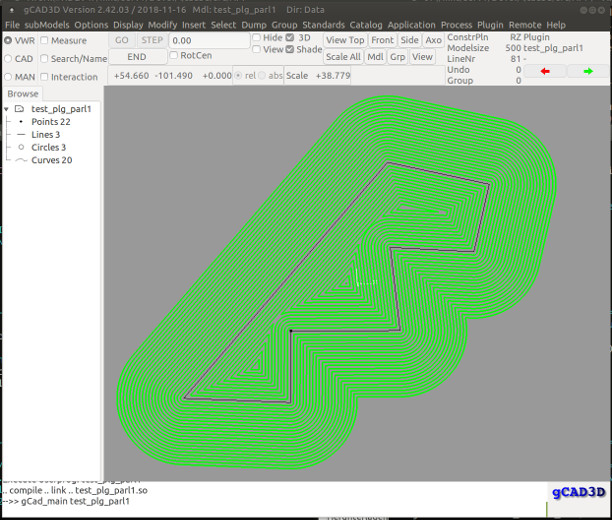Click the green redo arrow
The image size is (612, 520).
pos(588,71)
